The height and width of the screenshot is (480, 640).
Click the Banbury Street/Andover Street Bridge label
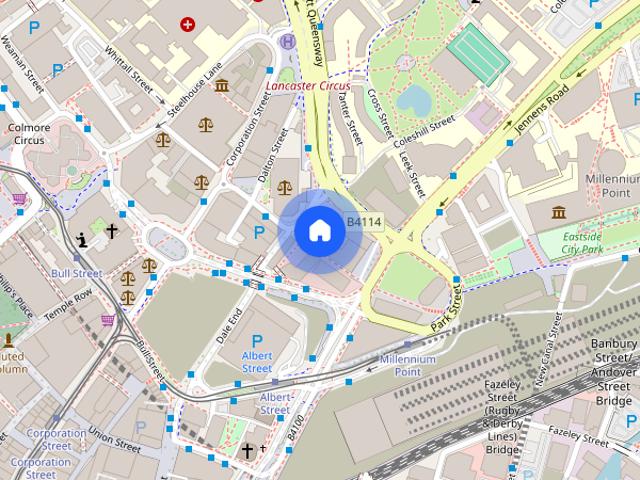[x=614, y=372]
